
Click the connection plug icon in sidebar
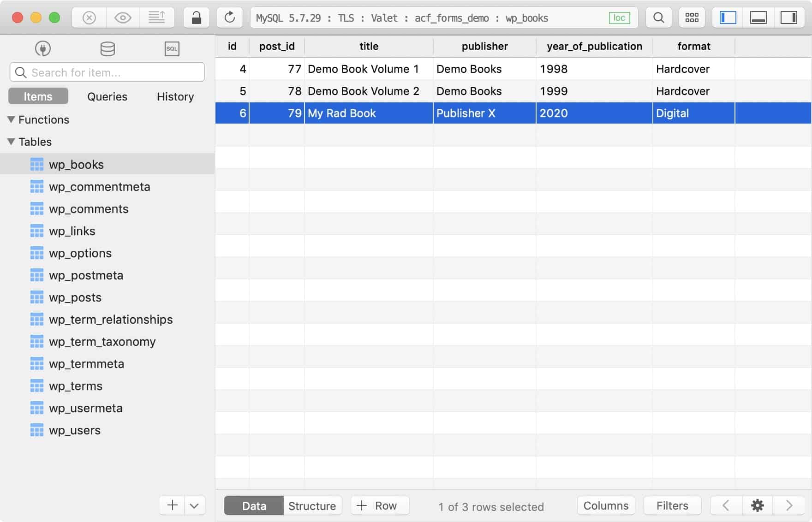point(43,49)
